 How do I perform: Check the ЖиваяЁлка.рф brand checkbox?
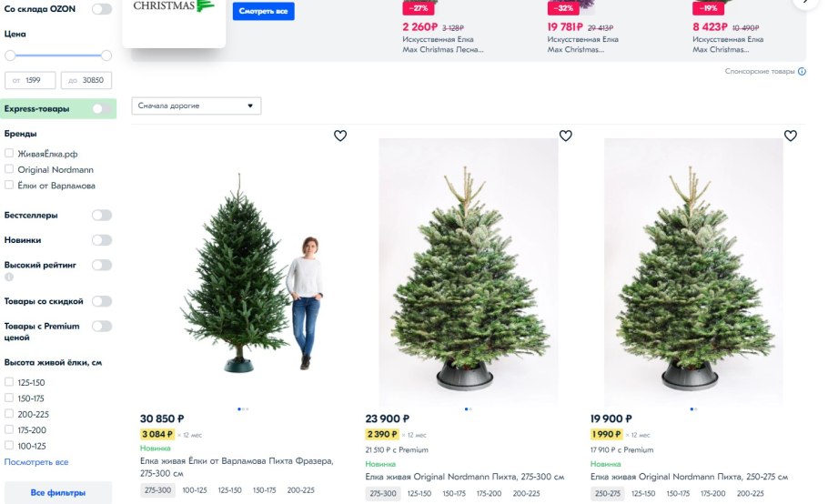pyautogui.click(x=9, y=153)
